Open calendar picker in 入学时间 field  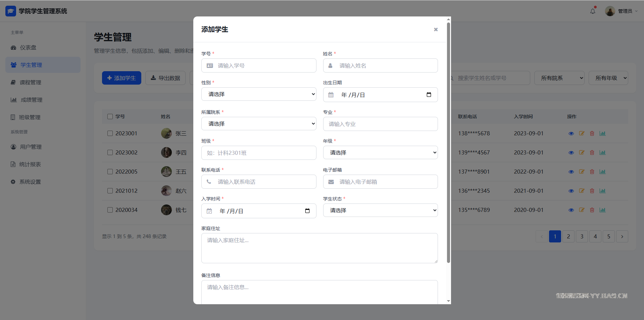(x=307, y=211)
